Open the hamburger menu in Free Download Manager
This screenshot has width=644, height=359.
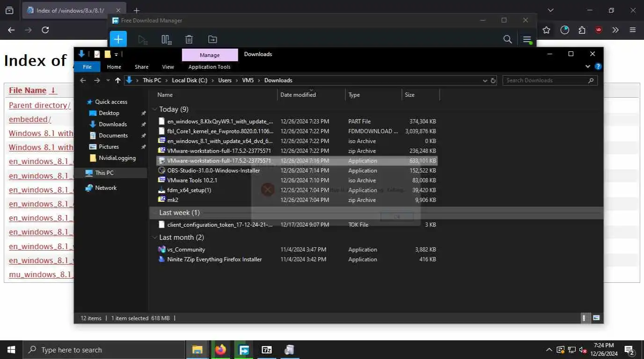point(527,40)
